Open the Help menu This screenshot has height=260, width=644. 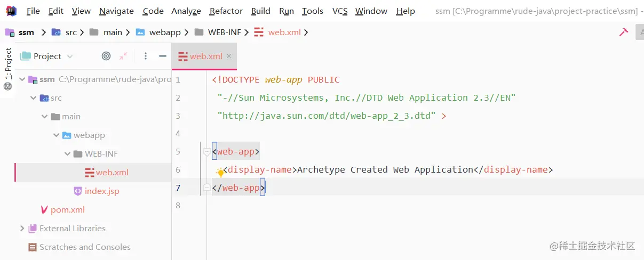pos(406,11)
